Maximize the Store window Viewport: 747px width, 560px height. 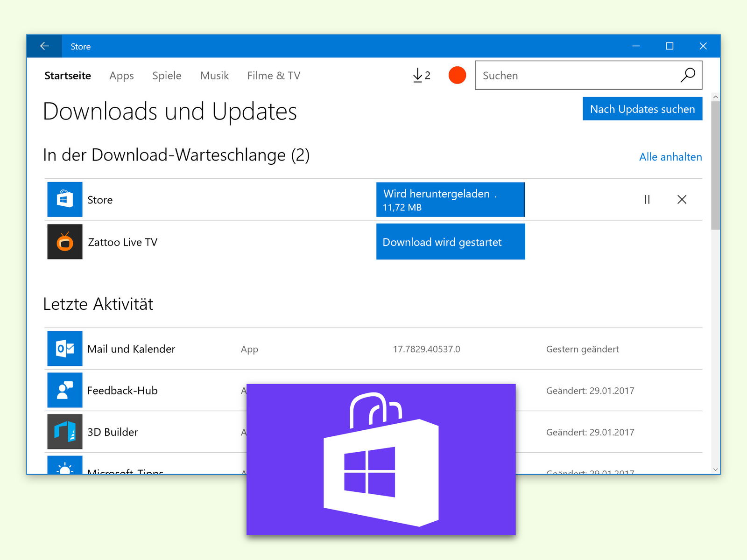pyautogui.click(x=669, y=46)
